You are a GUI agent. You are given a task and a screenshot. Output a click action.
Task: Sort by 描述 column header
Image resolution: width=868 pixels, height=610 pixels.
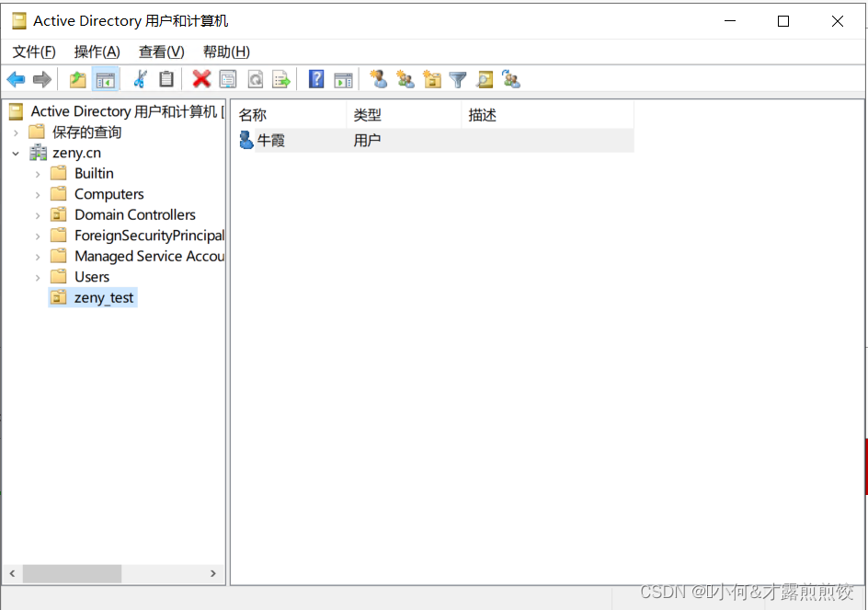(x=548, y=115)
